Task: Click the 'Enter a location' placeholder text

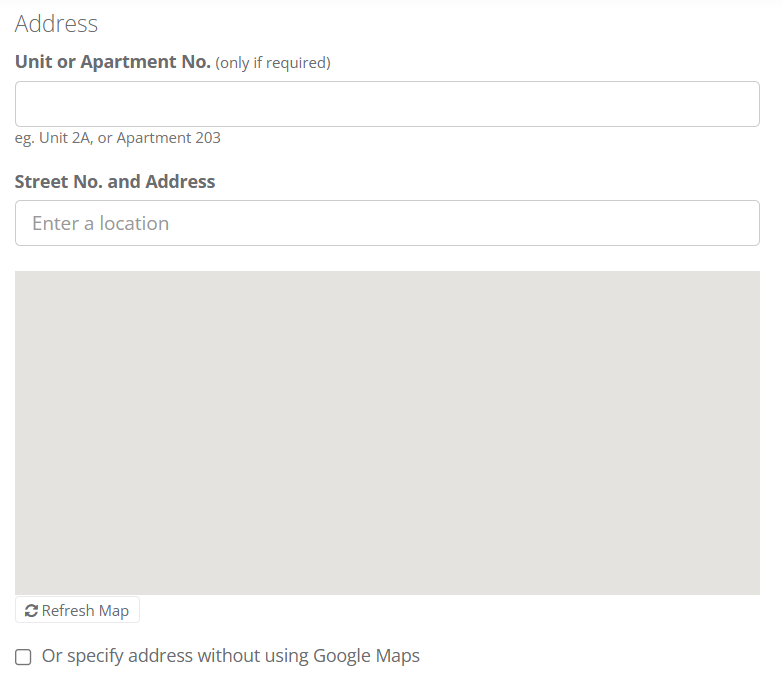Action: [x=101, y=223]
